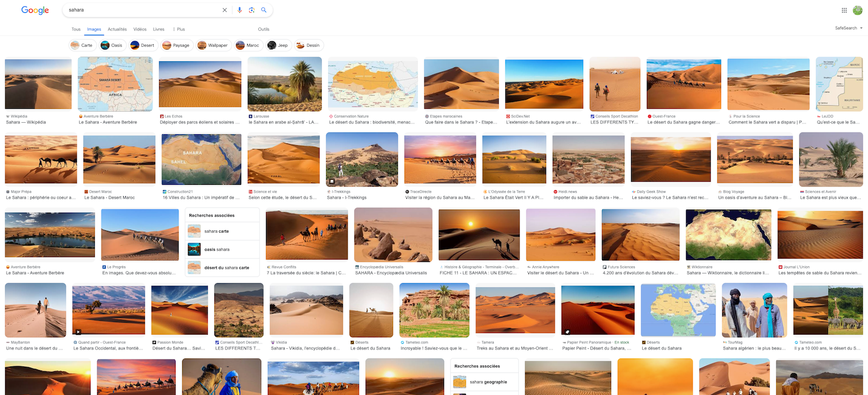The image size is (868, 395).
Task: Clear the search box with the X icon
Action: 225,10
